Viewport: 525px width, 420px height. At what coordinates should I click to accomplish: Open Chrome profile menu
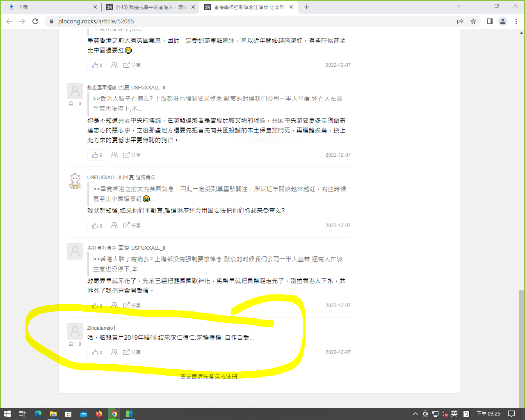coord(502,21)
